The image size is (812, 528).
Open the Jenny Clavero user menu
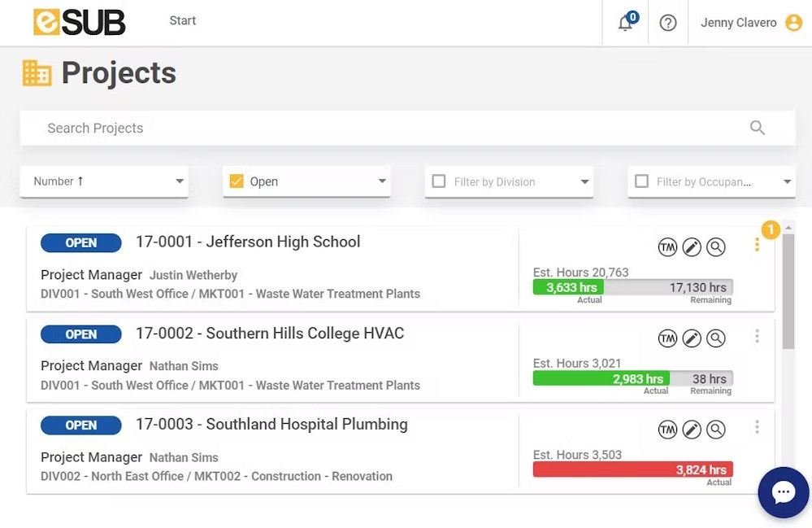coord(750,23)
